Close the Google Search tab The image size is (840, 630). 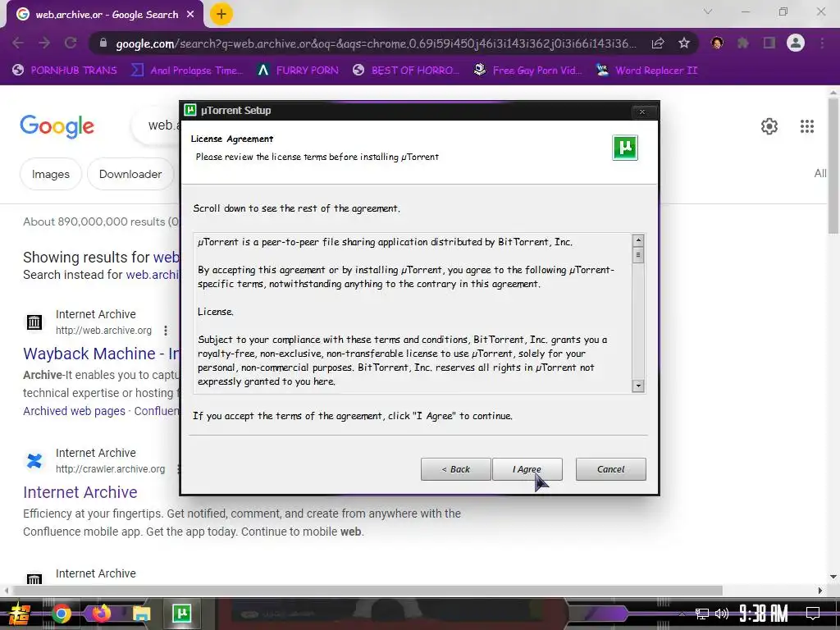[190, 15]
